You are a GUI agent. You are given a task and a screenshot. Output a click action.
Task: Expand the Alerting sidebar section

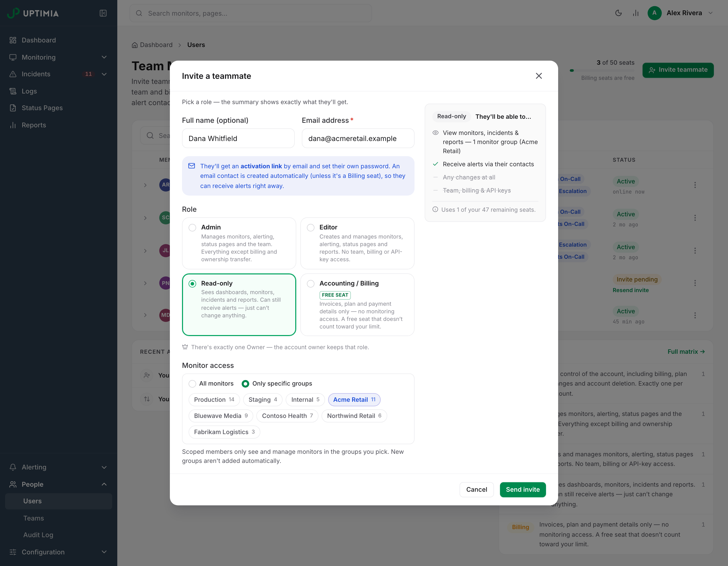point(59,467)
